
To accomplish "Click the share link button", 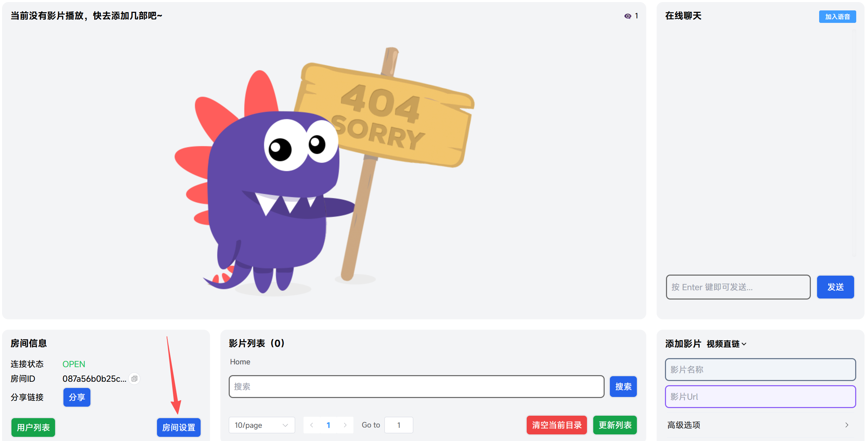I will (x=77, y=397).
